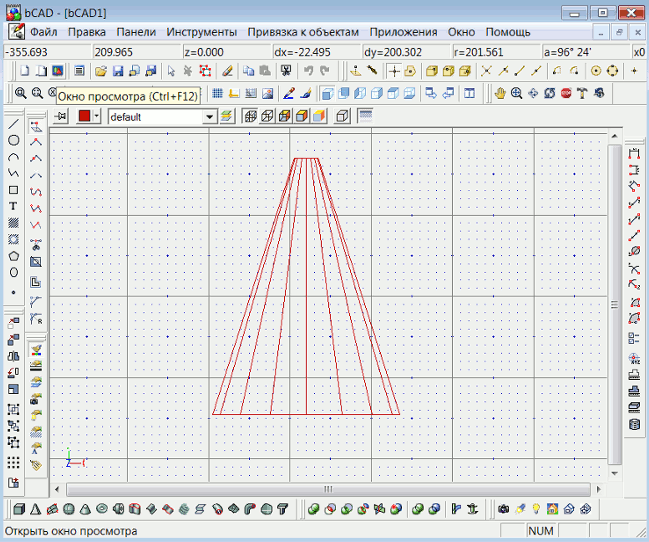The height and width of the screenshot is (542, 649).
Task: Click the Undo arrow icon
Action: tap(308, 71)
